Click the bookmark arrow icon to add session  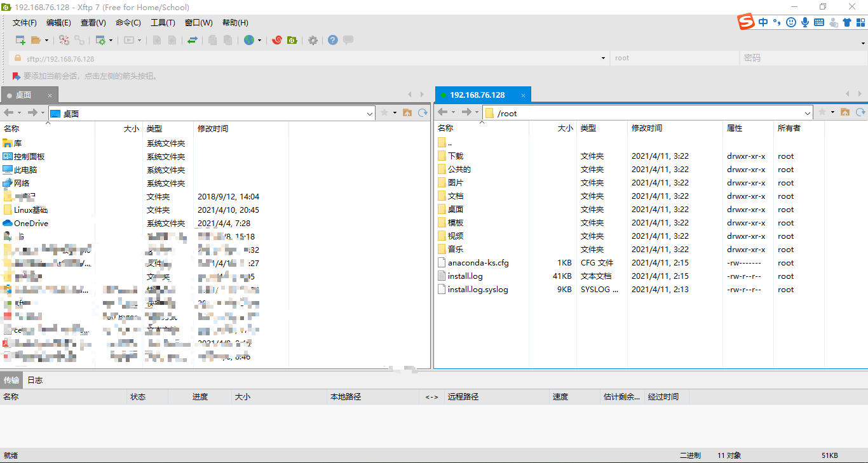(17, 76)
